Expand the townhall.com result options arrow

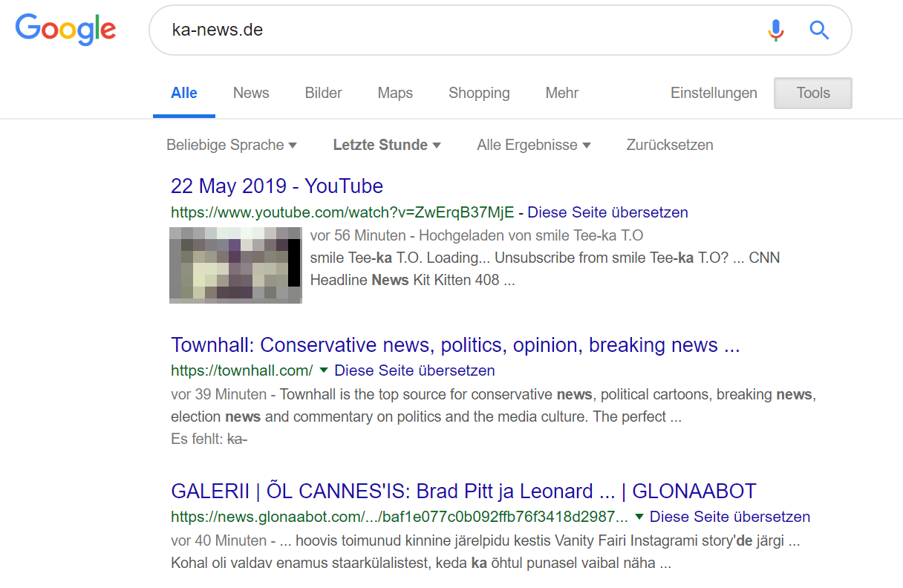pyautogui.click(x=322, y=370)
